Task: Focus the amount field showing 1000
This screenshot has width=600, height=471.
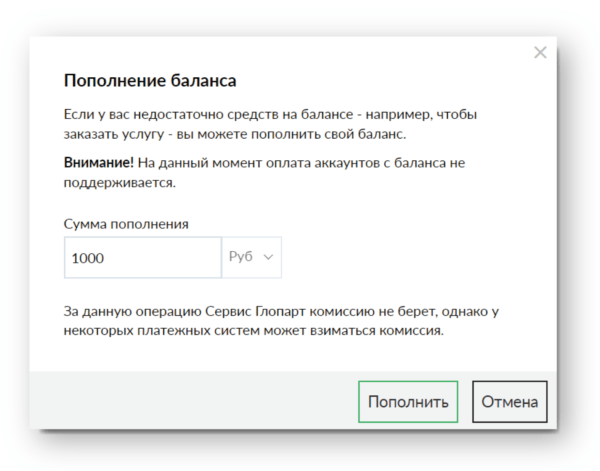Action: 143,258
